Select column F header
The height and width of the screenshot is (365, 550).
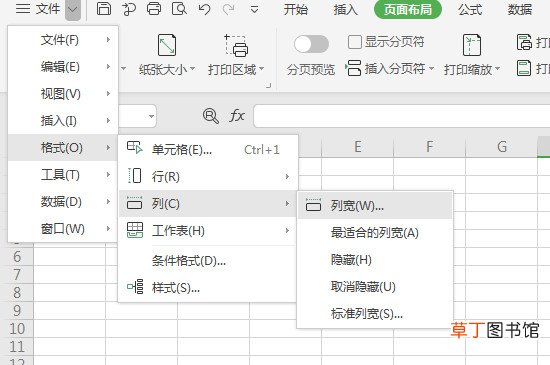[430, 146]
